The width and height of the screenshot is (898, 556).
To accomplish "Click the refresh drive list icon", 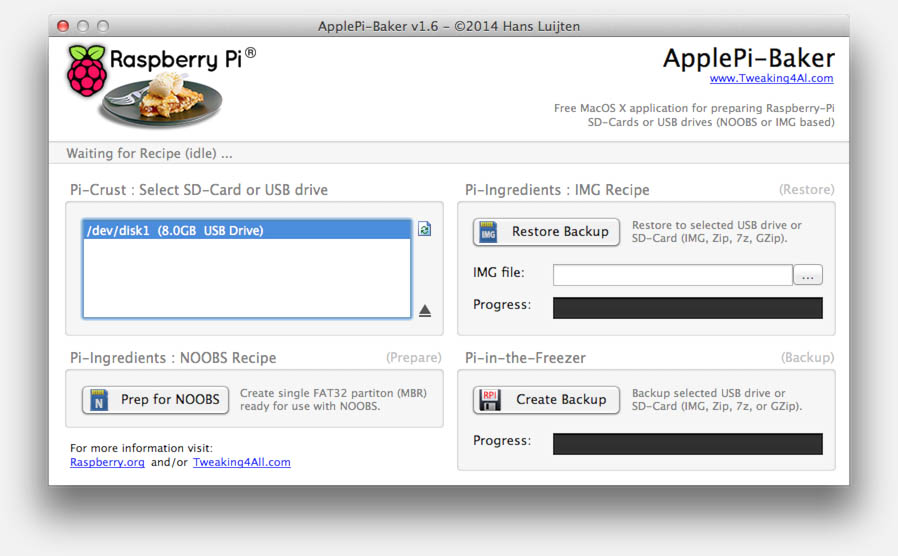I will (x=424, y=229).
